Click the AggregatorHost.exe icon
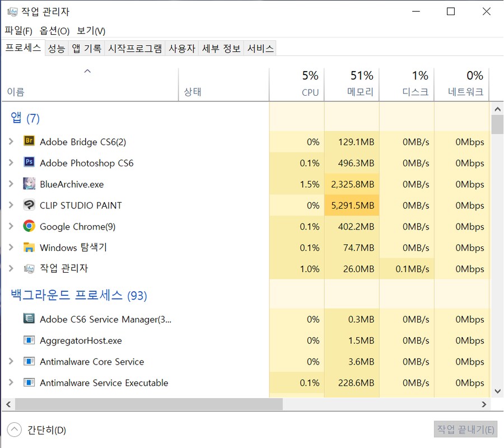Screen dimensions: 504x448 (x=29, y=340)
